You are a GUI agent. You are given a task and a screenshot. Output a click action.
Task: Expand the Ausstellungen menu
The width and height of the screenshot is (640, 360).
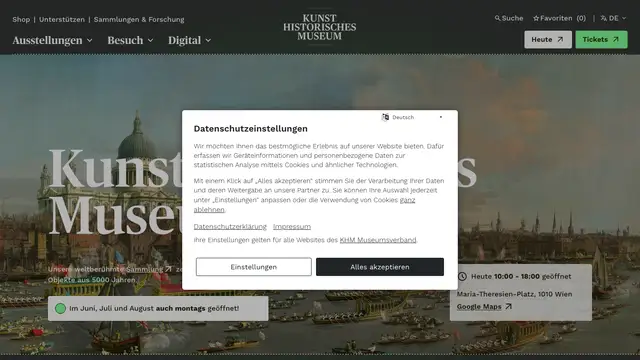pyautogui.click(x=52, y=40)
